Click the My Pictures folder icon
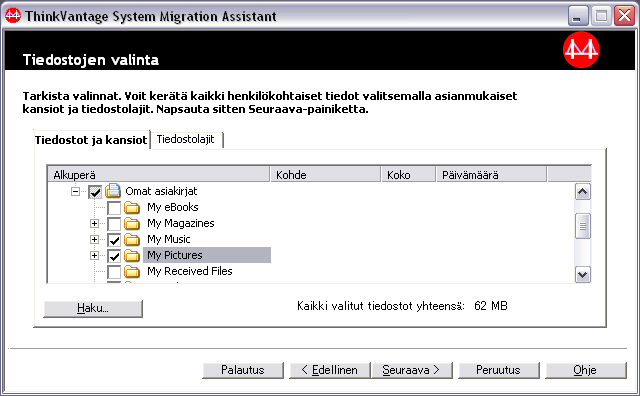The height and width of the screenshot is (396, 640). pyautogui.click(x=132, y=256)
